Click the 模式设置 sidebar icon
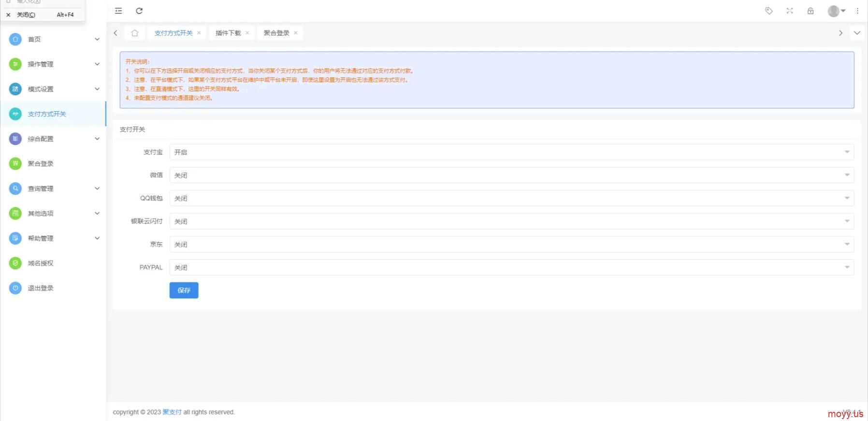Screen dimensions: 868x421 pos(15,89)
